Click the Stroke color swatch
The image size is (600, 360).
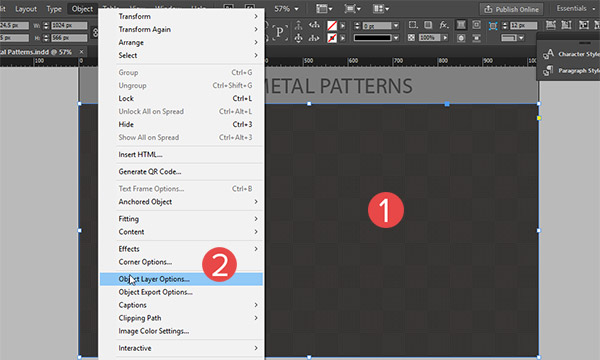(332, 38)
